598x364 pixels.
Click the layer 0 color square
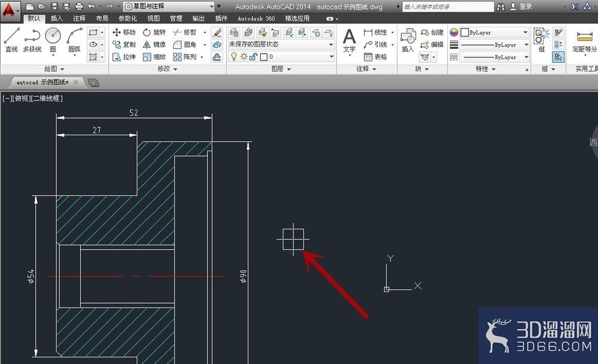[x=264, y=57]
